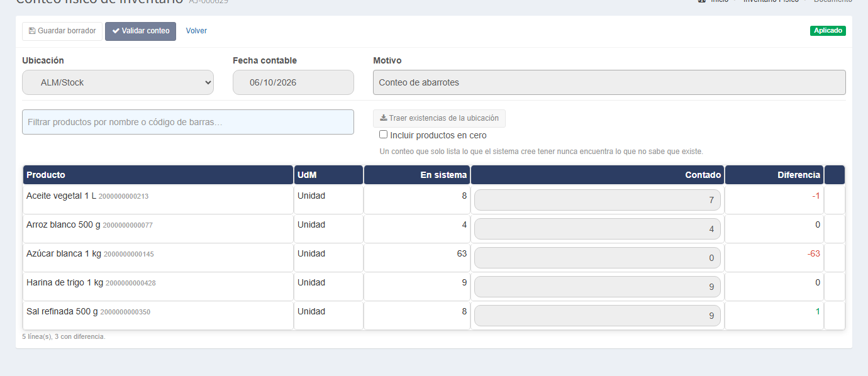Viewport: 868px width, 376px height.
Task: Click the En sistema column header
Action: point(416,175)
